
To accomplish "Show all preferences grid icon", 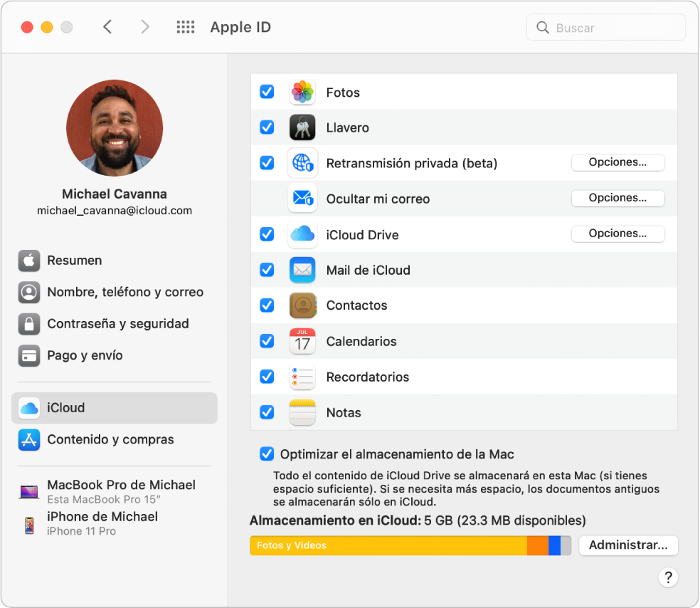I will click(186, 27).
